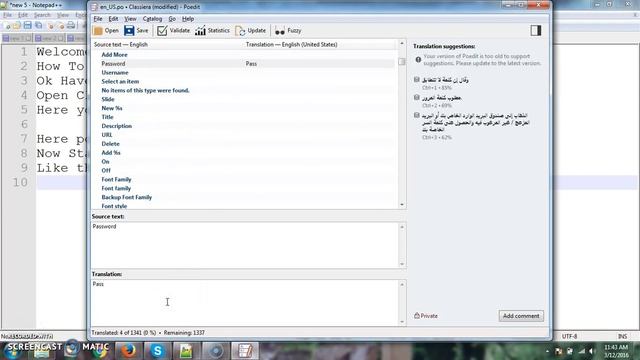Apply the first translation suggestion (Ctrl+1)
Screen dimensions: 640x360
(x=445, y=83)
